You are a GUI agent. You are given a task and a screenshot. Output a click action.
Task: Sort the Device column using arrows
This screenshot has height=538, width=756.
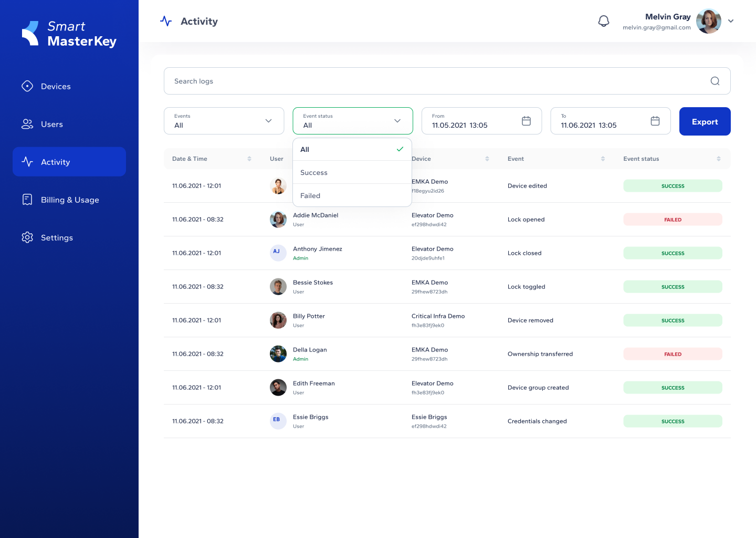(487, 159)
